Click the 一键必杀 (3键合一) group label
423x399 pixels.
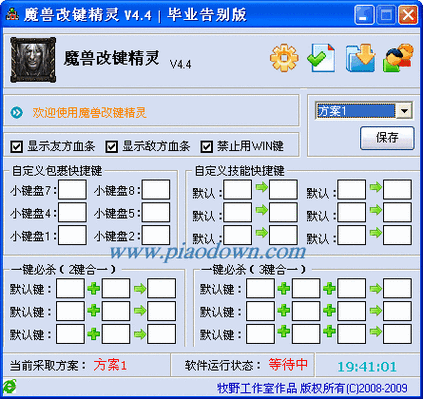coord(253,269)
